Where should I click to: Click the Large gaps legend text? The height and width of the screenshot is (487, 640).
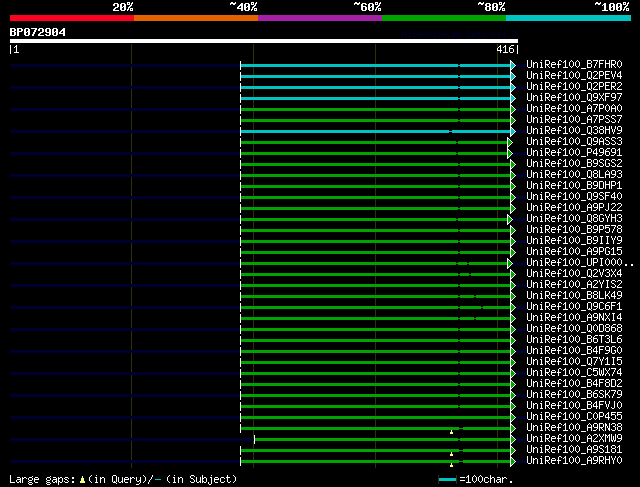(42, 480)
